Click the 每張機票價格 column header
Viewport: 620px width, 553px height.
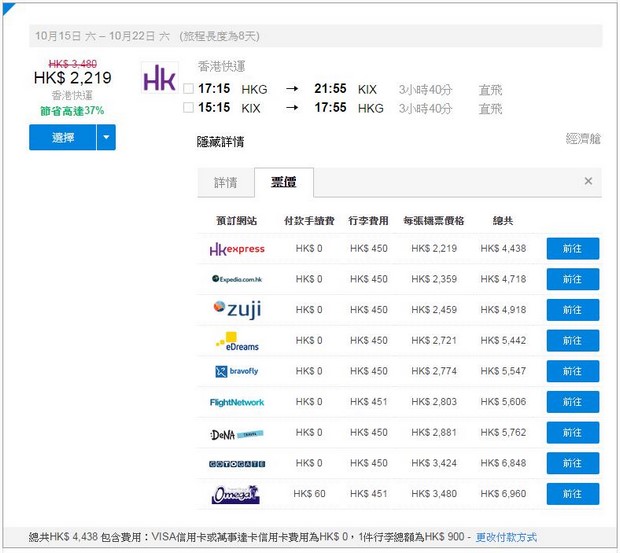tap(434, 221)
